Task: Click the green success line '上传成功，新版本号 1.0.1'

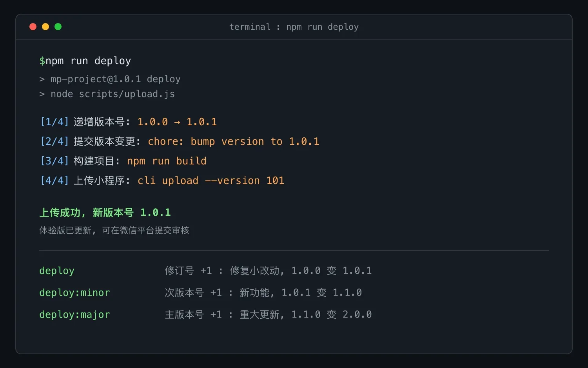Action: pyautogui.click(x=105, y=213)
